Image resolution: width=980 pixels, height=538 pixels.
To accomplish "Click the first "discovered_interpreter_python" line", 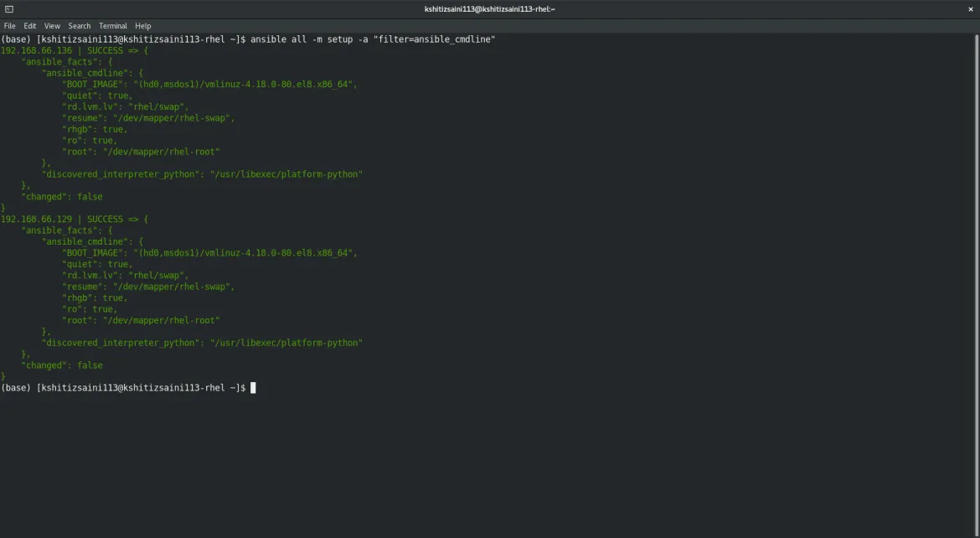I will 203,174.
